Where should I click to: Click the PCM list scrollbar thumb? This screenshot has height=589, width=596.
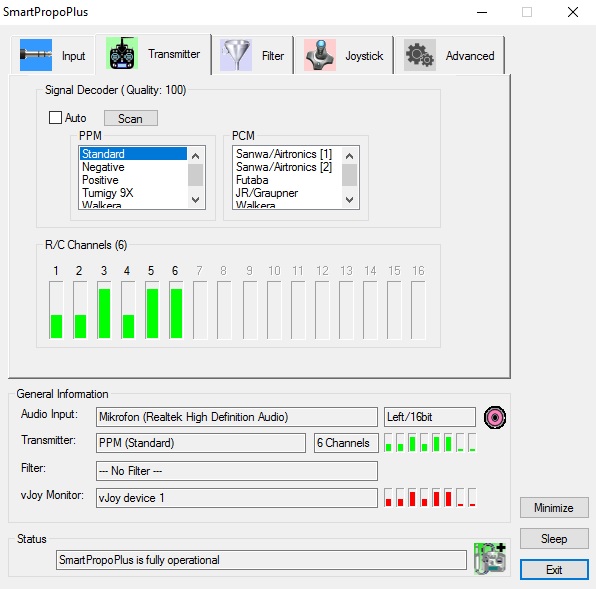(x=349, y=175)
